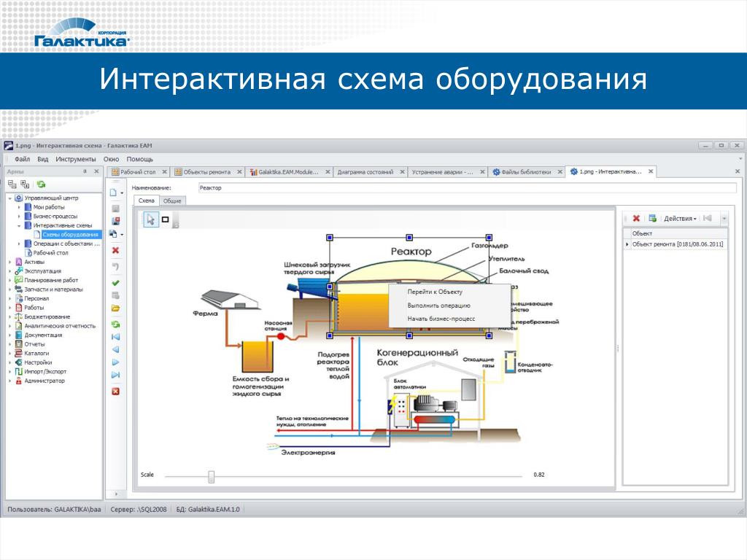Screen dimensions: 747x560
Task: Click the new document icon in the vertical toolbar
Action: coord(114,192)
